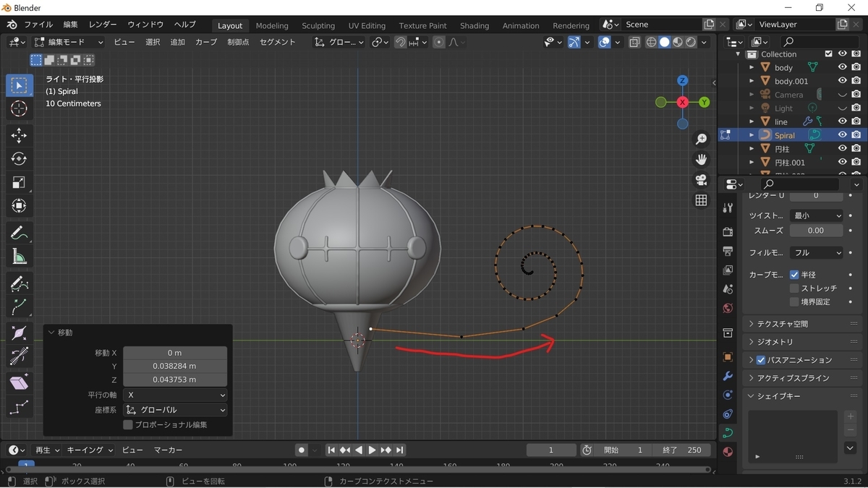Screen dimensions: 868x488
Task: Select the Rotate tool in left toolbar
Action: click(20, 159)
